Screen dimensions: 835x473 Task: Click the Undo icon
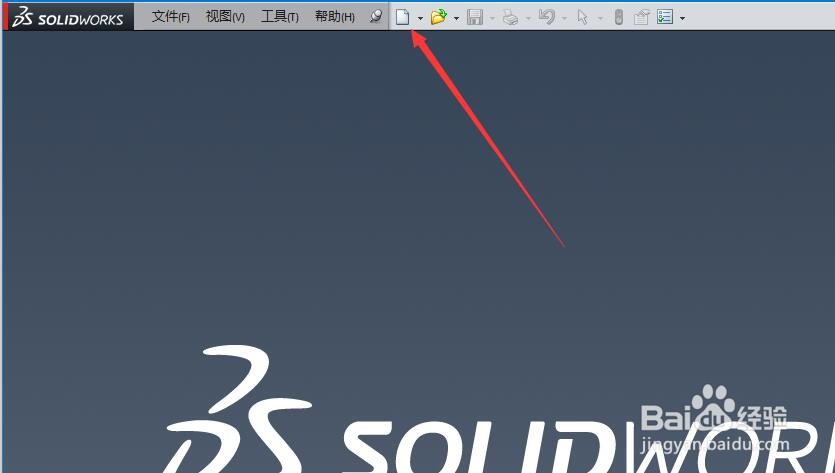coord(546,17)
